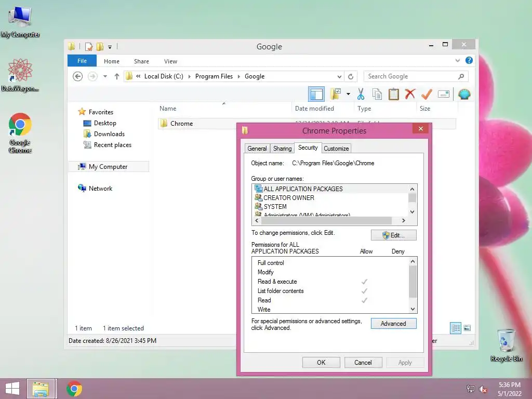The width and height of the screenshot is (532, 399).
Task: Open recent locations dropdown arrow
Action: (x=105, y=76)
